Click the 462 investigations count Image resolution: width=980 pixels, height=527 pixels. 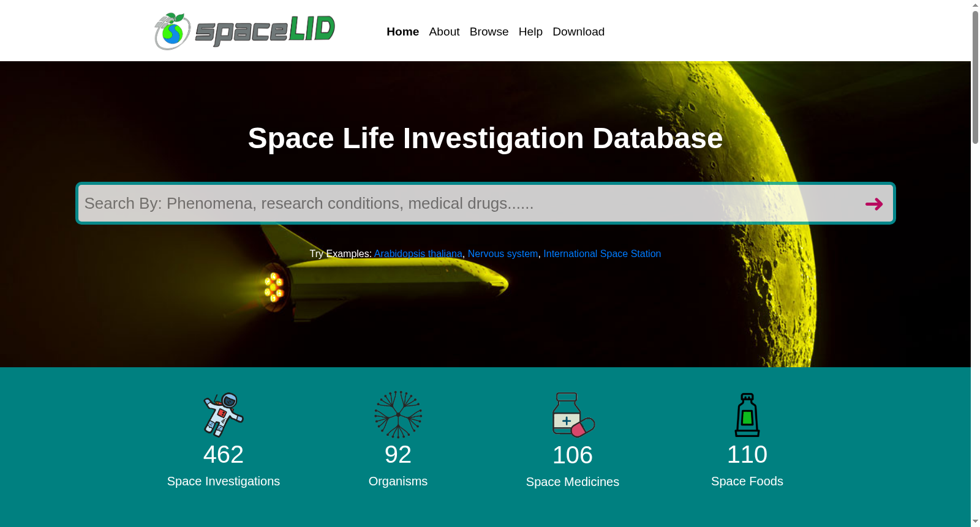(x=224, y=455)
